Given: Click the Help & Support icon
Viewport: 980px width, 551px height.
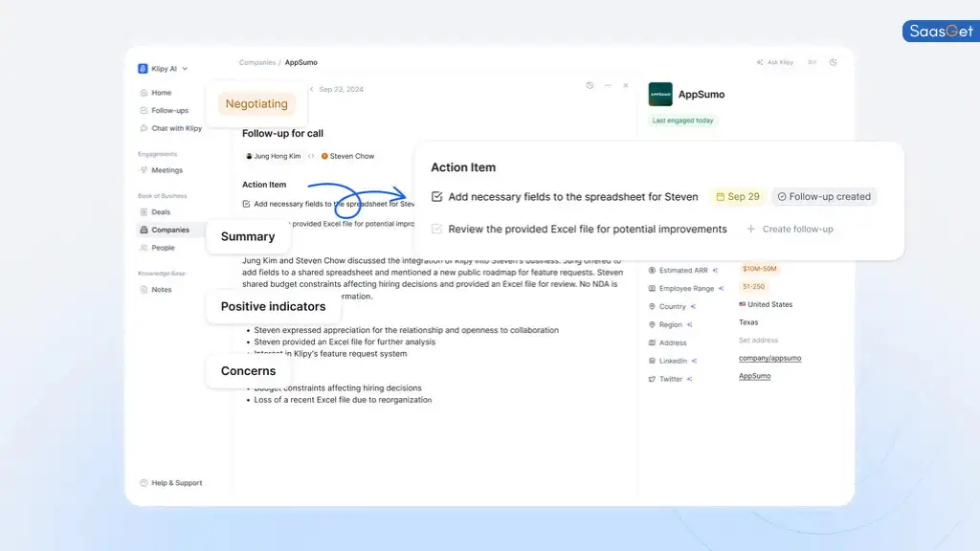Looking at the screenshot, I should pyautogui.click(x=144, y=483).
